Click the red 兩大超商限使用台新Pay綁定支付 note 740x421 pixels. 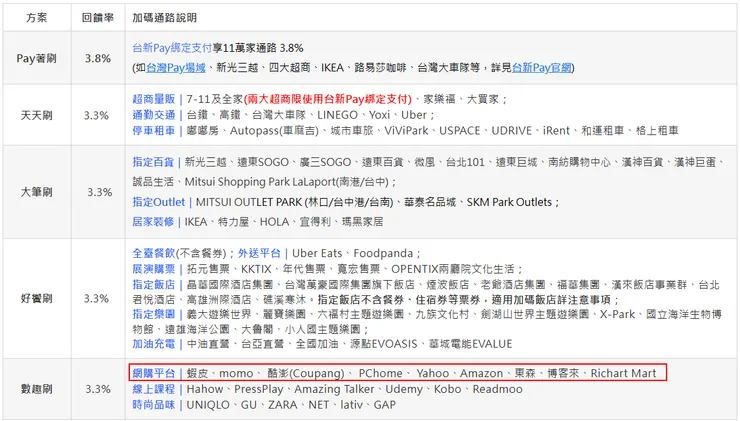[x=328, y=99]
